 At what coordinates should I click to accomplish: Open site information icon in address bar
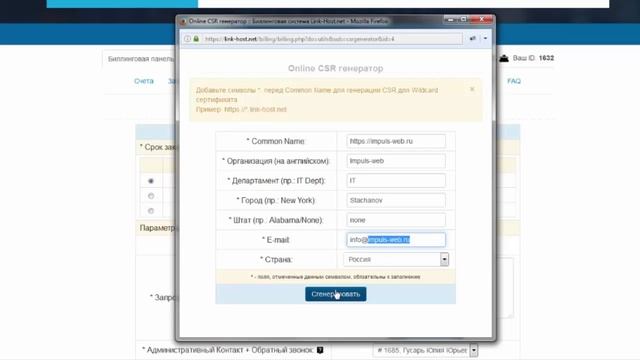tap(187, 39)
